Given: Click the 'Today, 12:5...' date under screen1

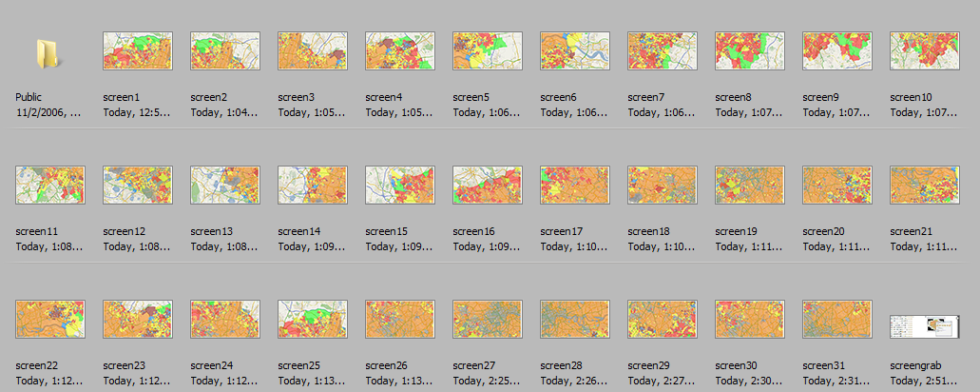Looking at the screenshot, I should (x=136, y=112).
